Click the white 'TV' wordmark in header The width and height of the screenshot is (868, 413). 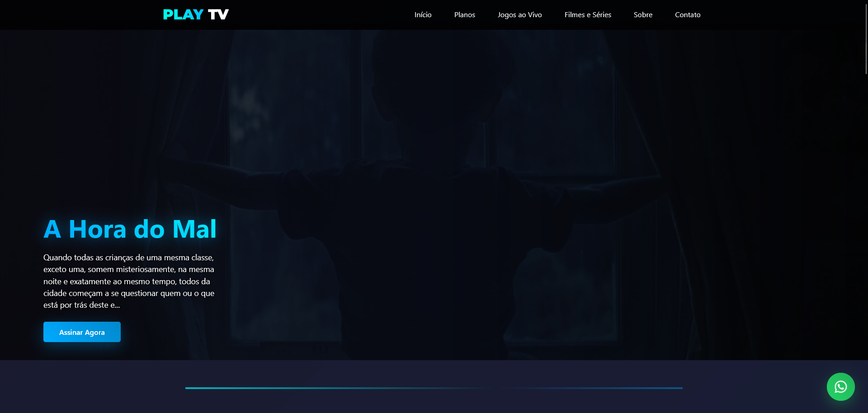point(219,14)
